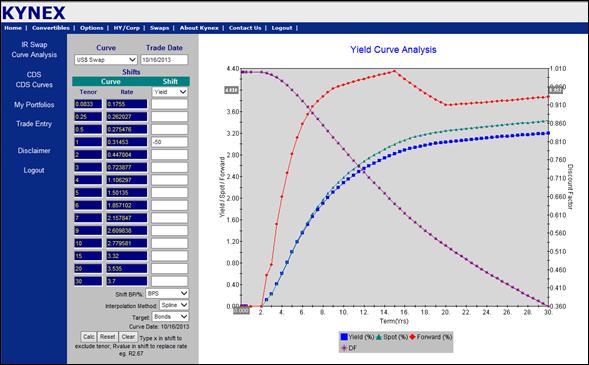Click the KYNEX logo
The image size is (589, 365).
[x=34, y=12]
